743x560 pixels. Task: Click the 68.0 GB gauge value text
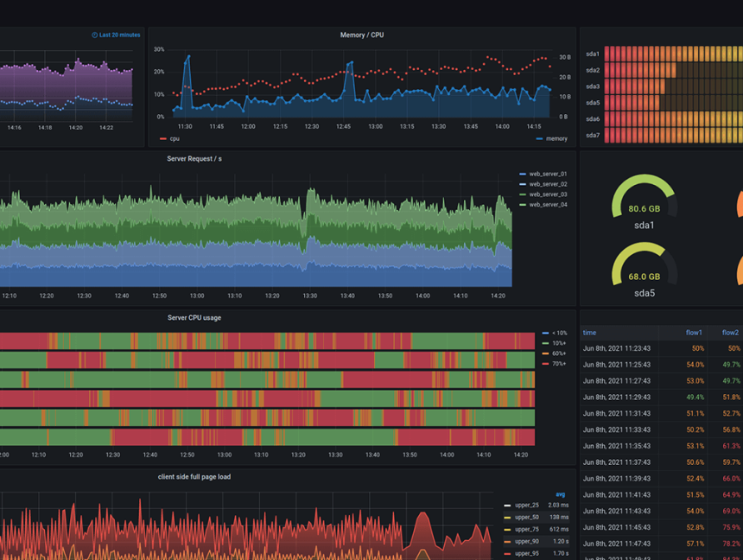click(x=644, y=277)
